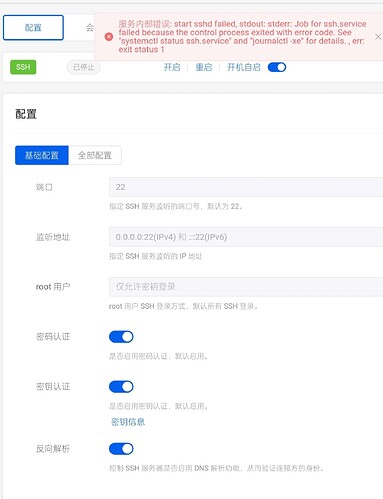Select the 基础配置 tab button
Screen dimensions: 383x499
point(42,155)
